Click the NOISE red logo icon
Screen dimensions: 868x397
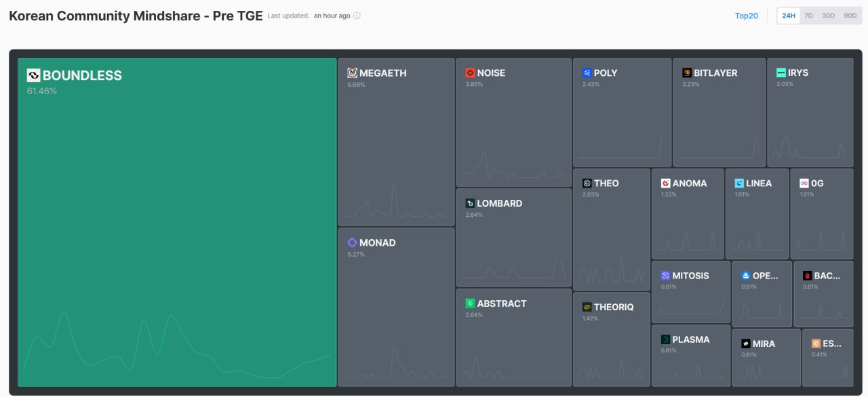coord(470,73)
